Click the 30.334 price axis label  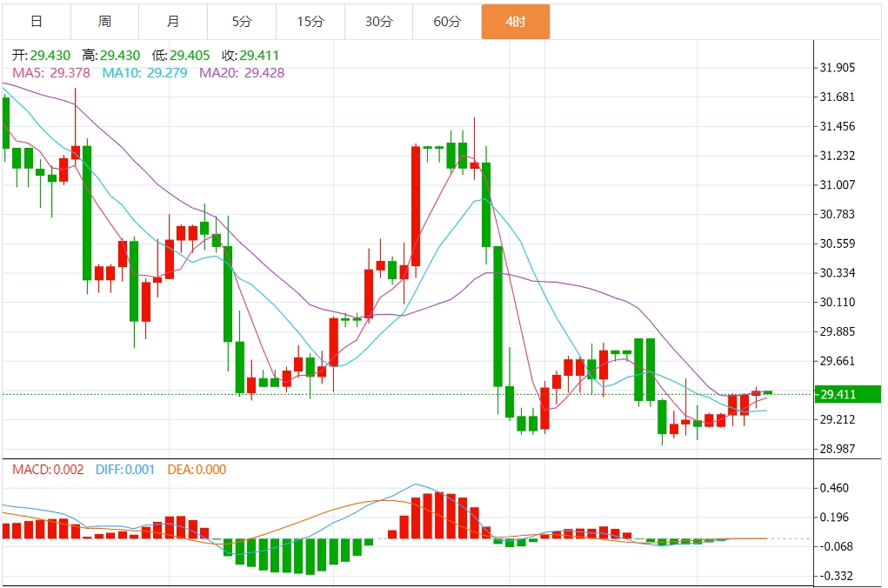coord(838,273)
